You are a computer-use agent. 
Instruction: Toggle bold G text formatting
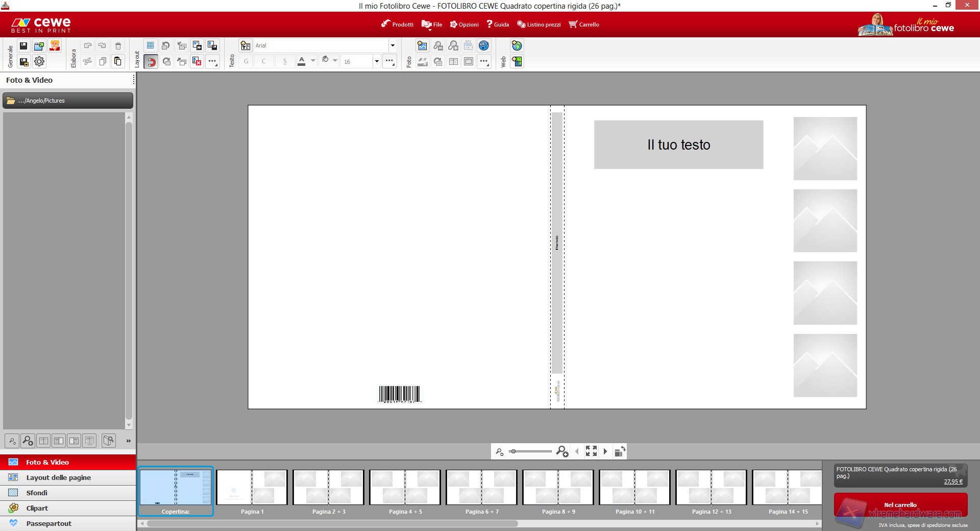point(246,62)
